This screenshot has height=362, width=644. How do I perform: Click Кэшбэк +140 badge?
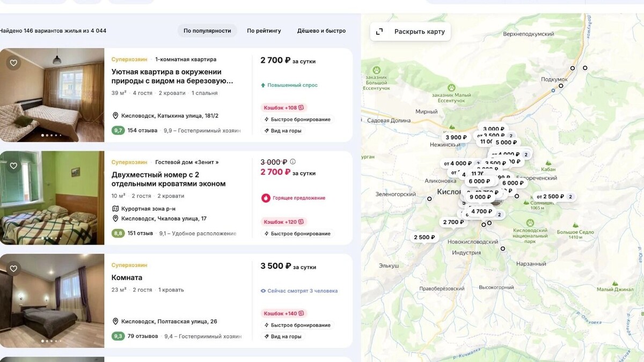[283, 314]
